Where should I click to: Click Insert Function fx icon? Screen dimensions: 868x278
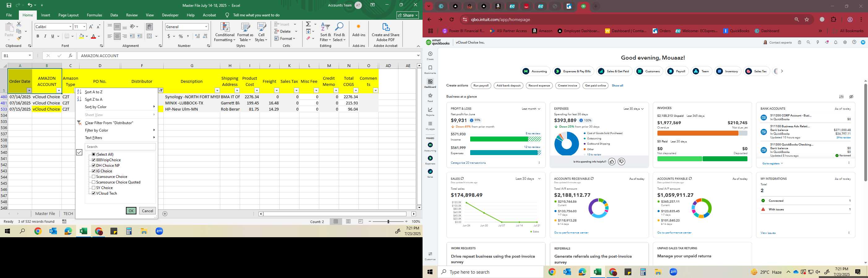(71, 56)
